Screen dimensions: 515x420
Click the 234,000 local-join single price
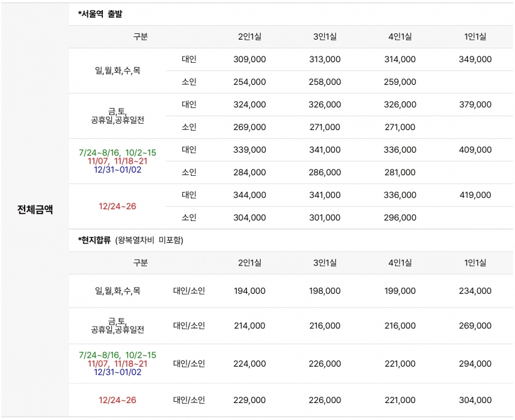point(475,291)
